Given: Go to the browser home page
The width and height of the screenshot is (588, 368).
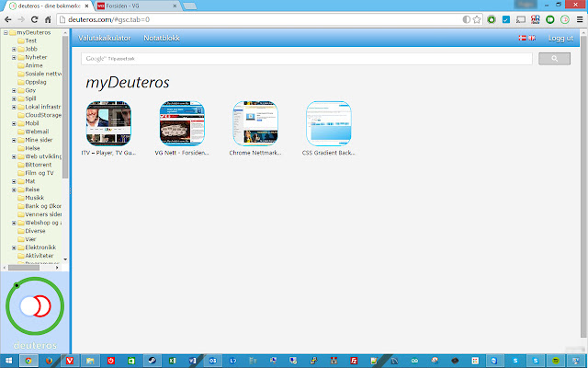Looking at the screenshot, I should [48, 19].
